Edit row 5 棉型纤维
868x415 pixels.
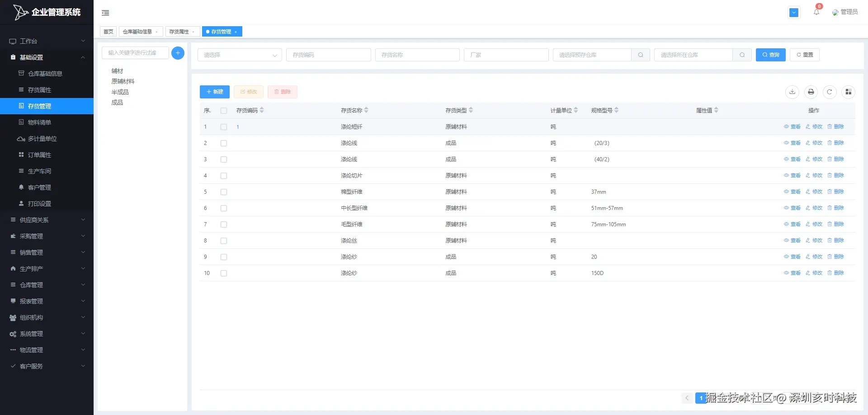pos(814,192)
